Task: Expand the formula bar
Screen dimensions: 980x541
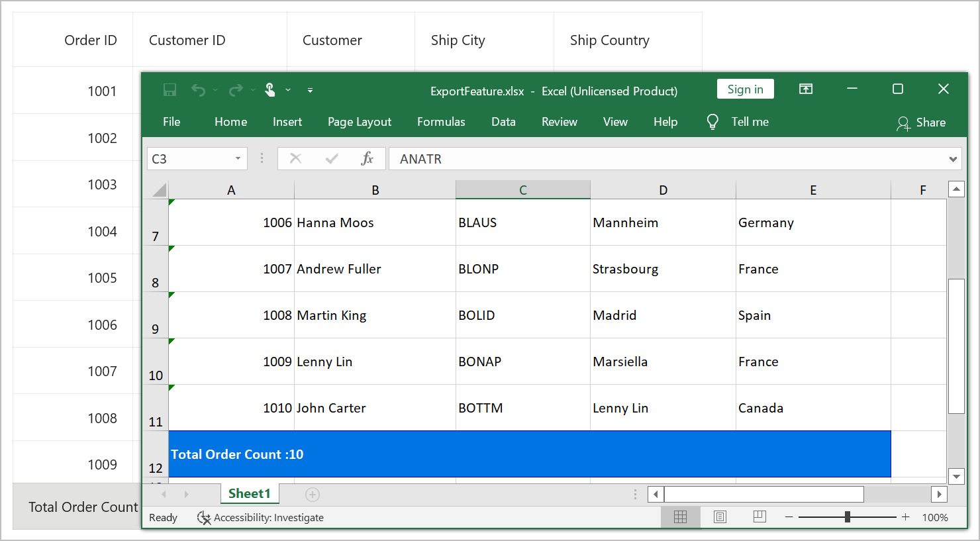Action: point(953,159)
